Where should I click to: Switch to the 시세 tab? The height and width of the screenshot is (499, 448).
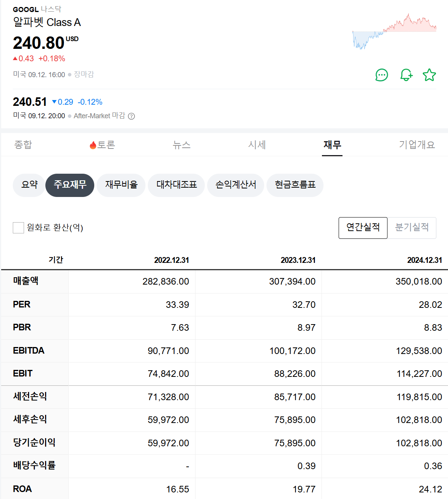[257, 145]
